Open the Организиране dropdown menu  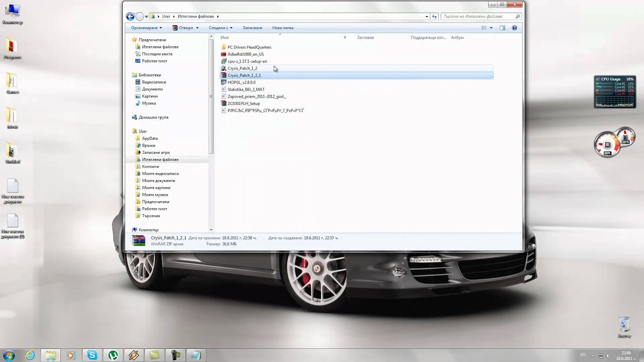(146, 28)
